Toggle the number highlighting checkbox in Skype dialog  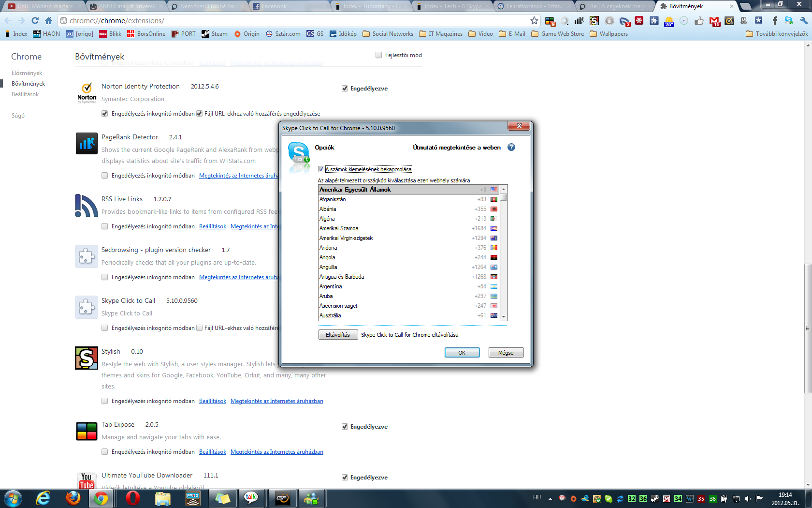[321, 169]
